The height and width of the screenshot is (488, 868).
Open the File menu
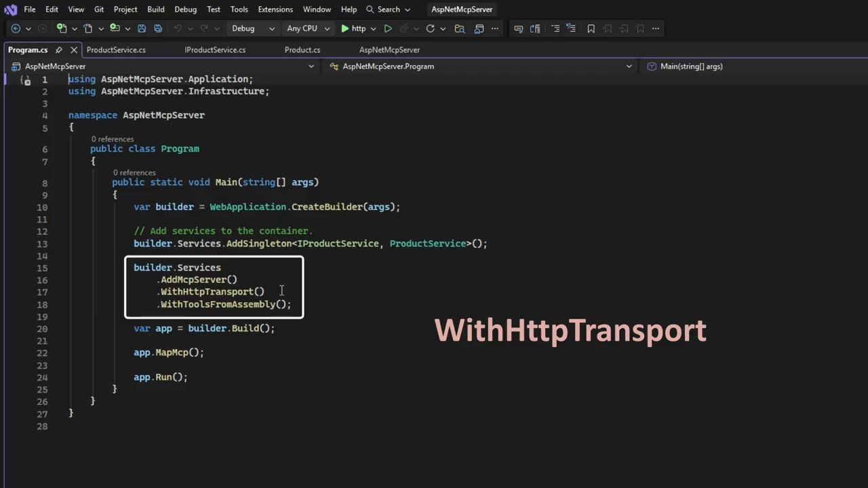pyautogui.click(x=30, y=9)
